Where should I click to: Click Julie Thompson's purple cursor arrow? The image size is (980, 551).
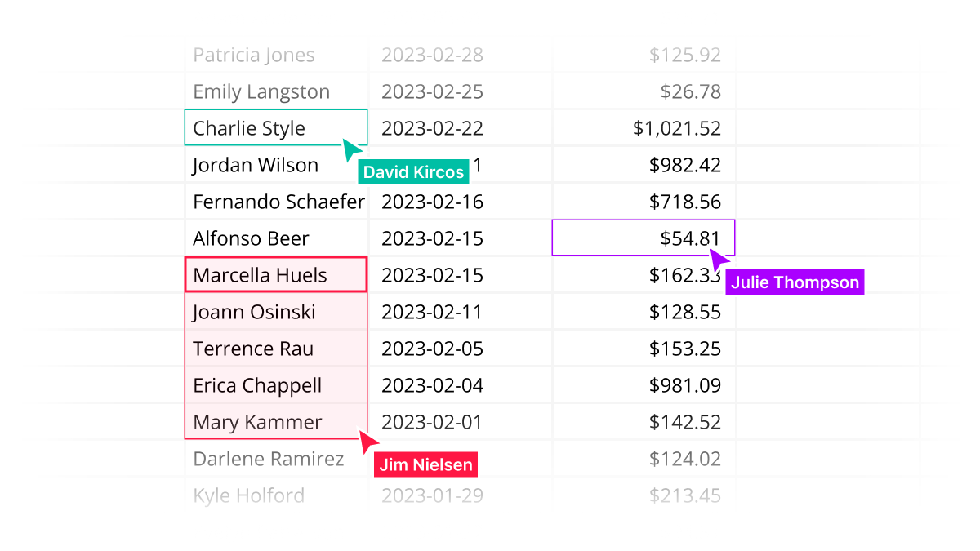tap(719, 260)
